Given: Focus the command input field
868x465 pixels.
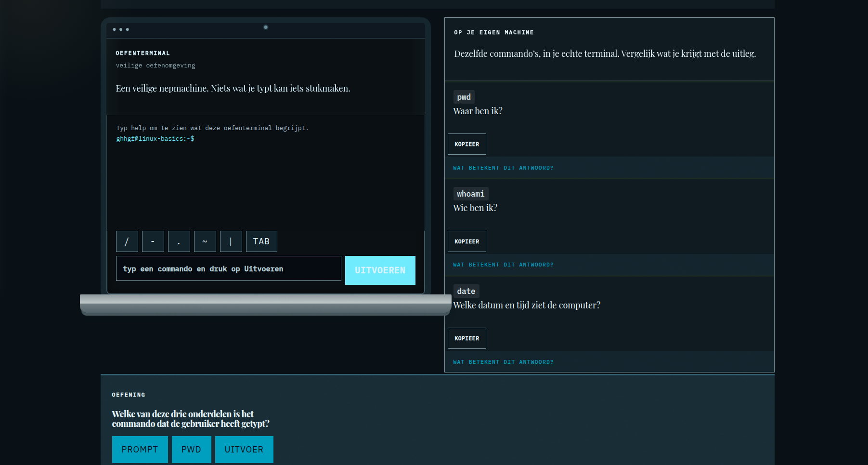Looking at the screenshot, I should point(229,268).
